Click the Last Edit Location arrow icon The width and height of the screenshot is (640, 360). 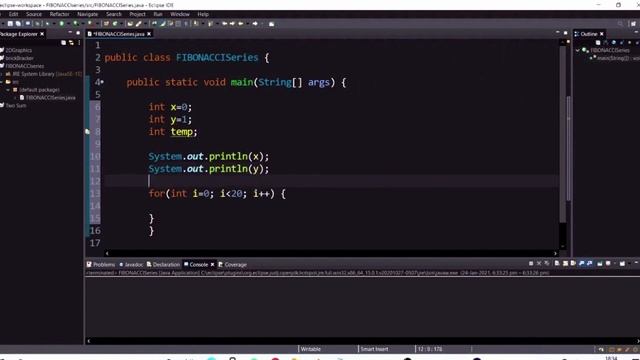(x=225, y=24)
